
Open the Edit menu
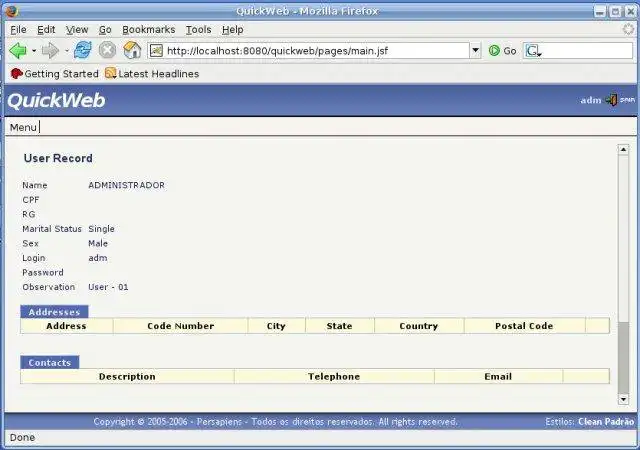[46, 30]
